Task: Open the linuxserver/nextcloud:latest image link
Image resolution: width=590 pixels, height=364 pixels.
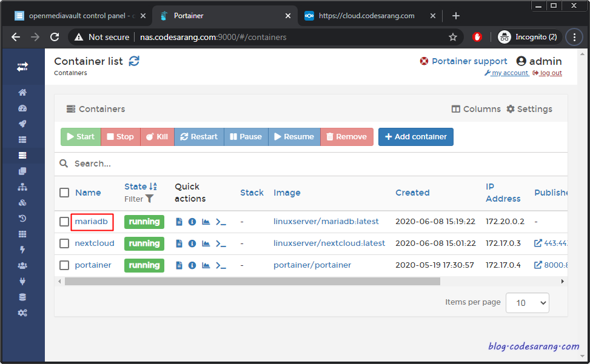Action: click(x=329, y=243)
